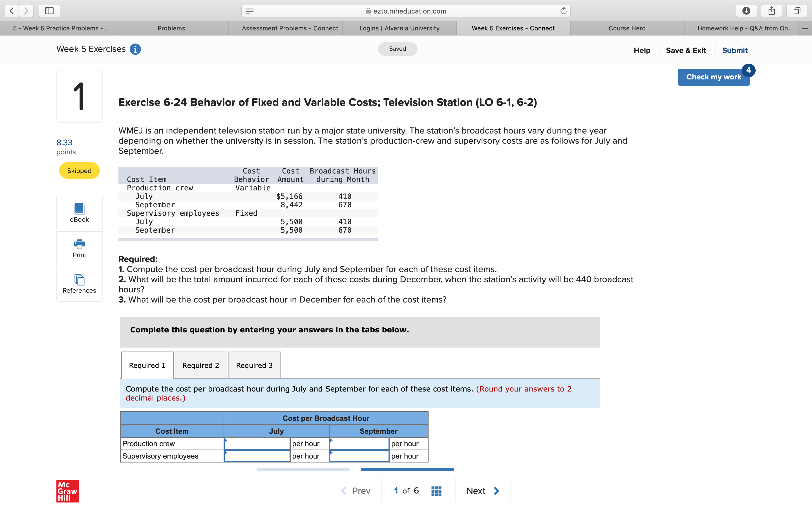The width and height of the screenshot is (812, 507).
Task: Click the Share icon in the browser toolbar
Action: point(771,10)
